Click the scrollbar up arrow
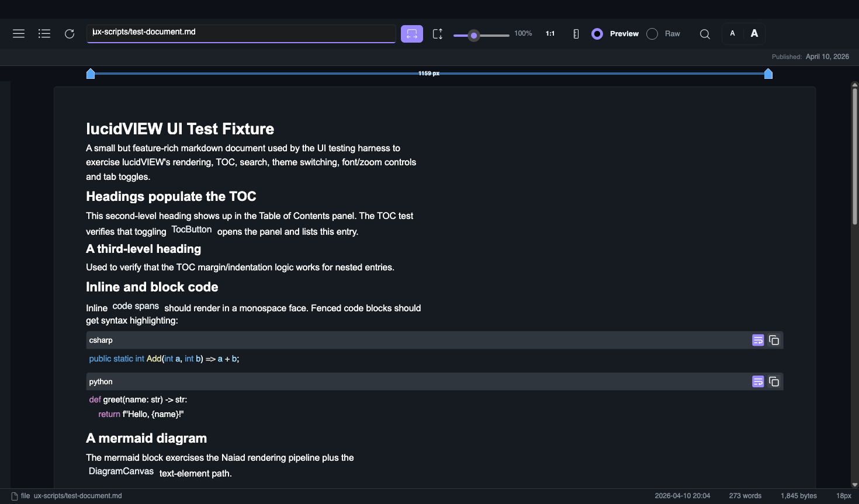Image resolution: width=859 pixels, height=504 pixels. [855, 85]
